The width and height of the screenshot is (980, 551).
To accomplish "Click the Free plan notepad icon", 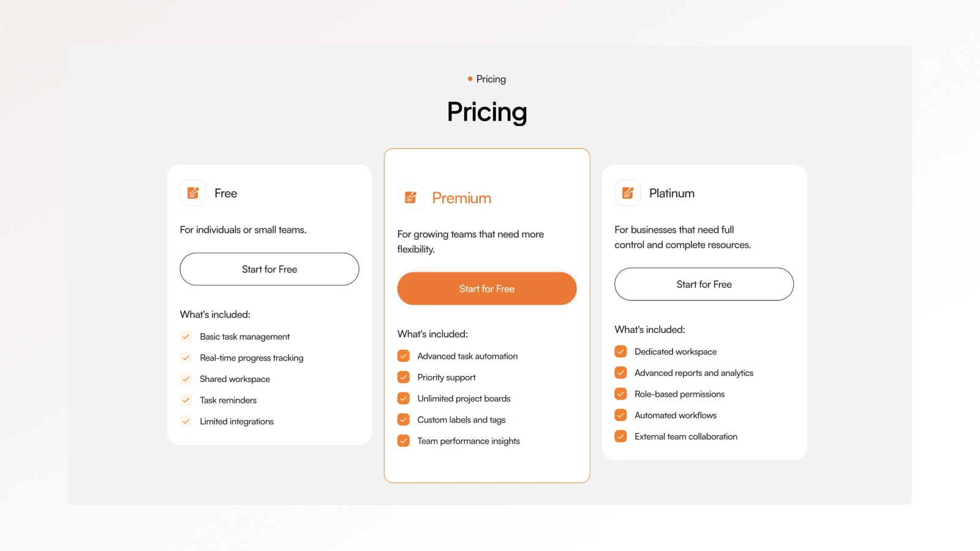I will point(193,193).
